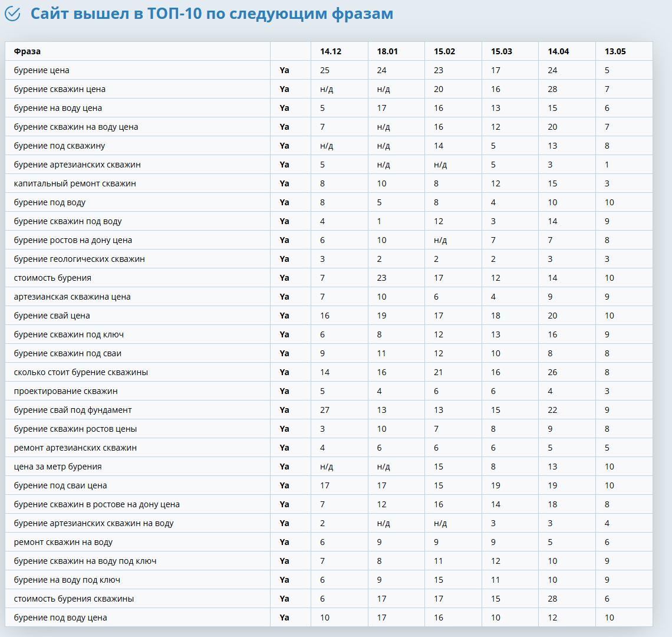Click the phrase 'бурение ростов на дону цена'
672x637 pixels.
(73, 240)
